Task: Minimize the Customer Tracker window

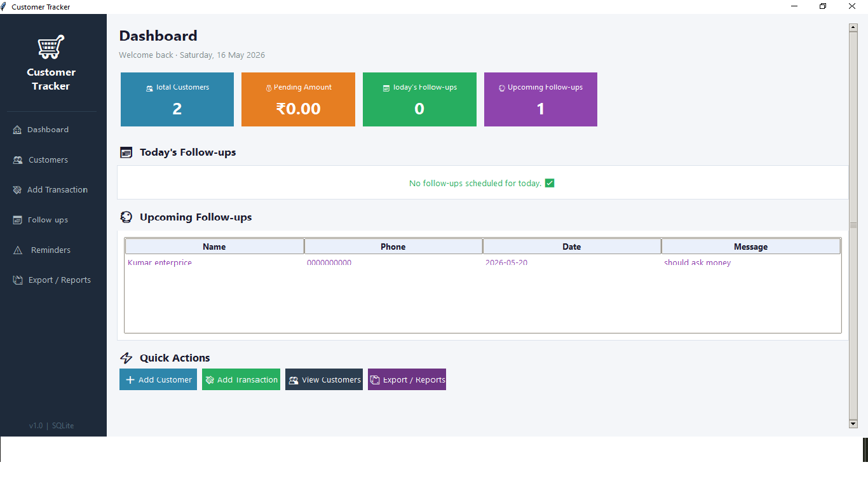Action: (x=794, y=6)
